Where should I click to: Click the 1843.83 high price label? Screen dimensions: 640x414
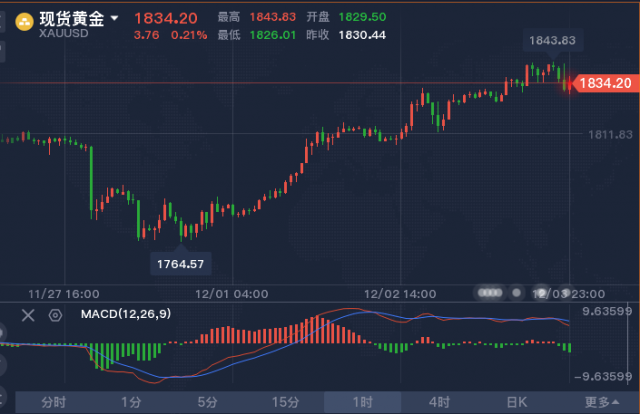(553, 40)
